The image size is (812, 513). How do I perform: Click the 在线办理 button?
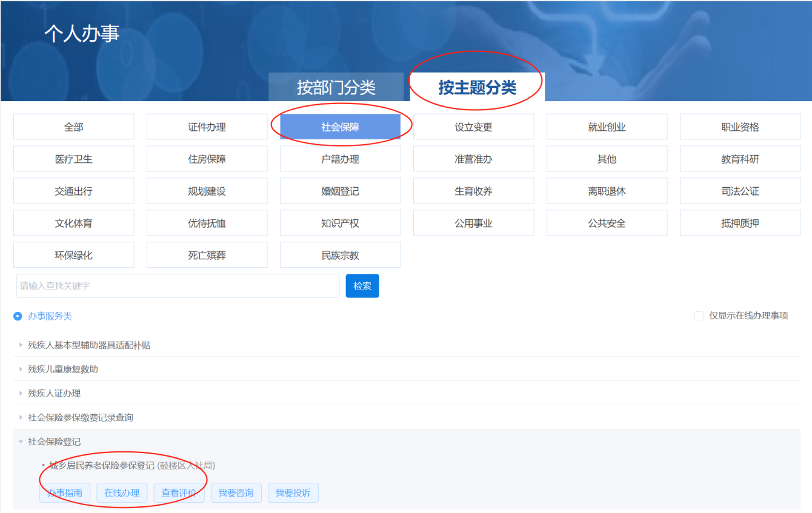122,492
